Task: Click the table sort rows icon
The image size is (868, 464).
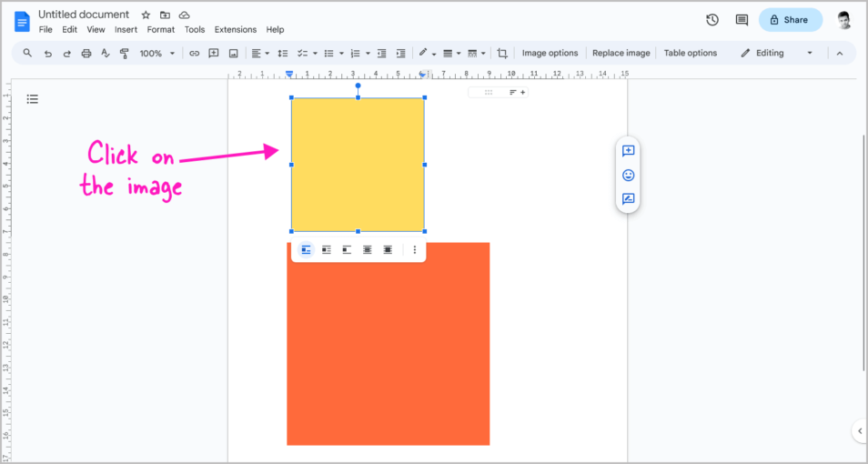Action: click(x=512, y=93)
